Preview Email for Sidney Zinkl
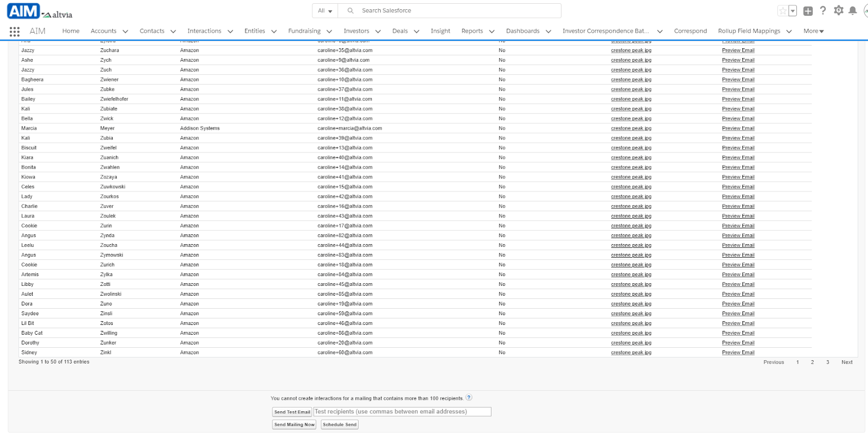This screenshot has width=868, height=434. pos(738,352)
